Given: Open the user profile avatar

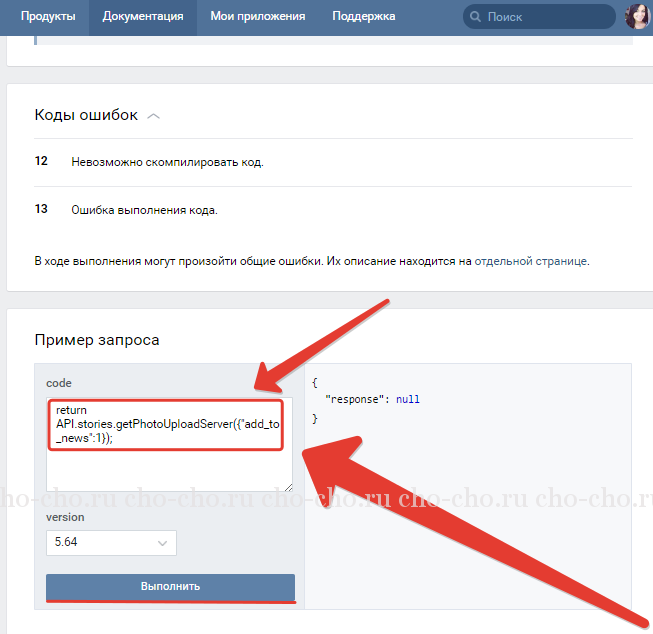Looking at the screenshot, I should click(638, 17).
